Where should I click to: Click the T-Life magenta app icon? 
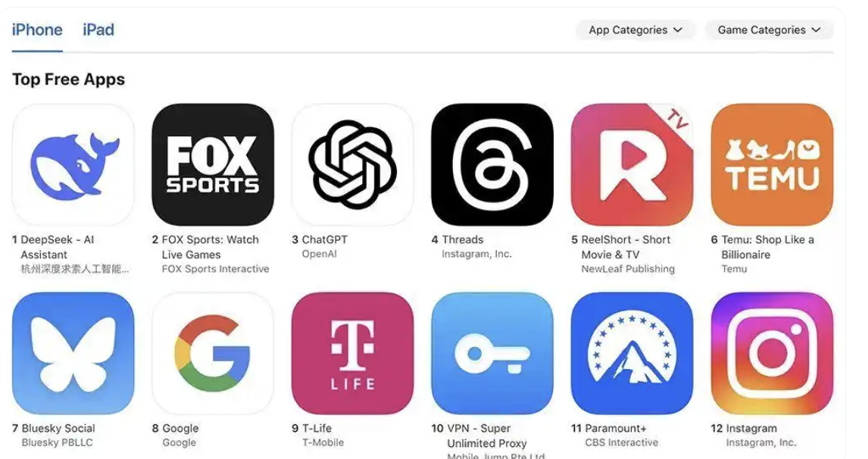coord(353,353)
